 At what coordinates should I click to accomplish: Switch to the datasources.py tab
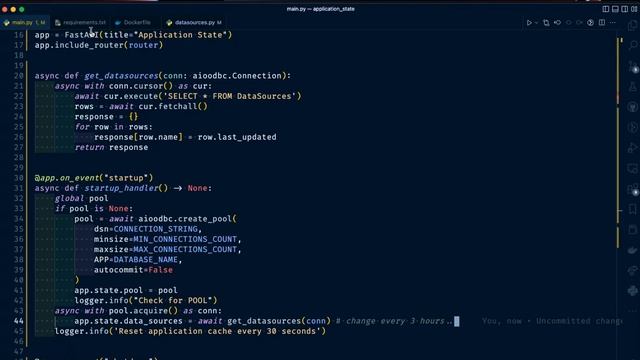[194, 23]
